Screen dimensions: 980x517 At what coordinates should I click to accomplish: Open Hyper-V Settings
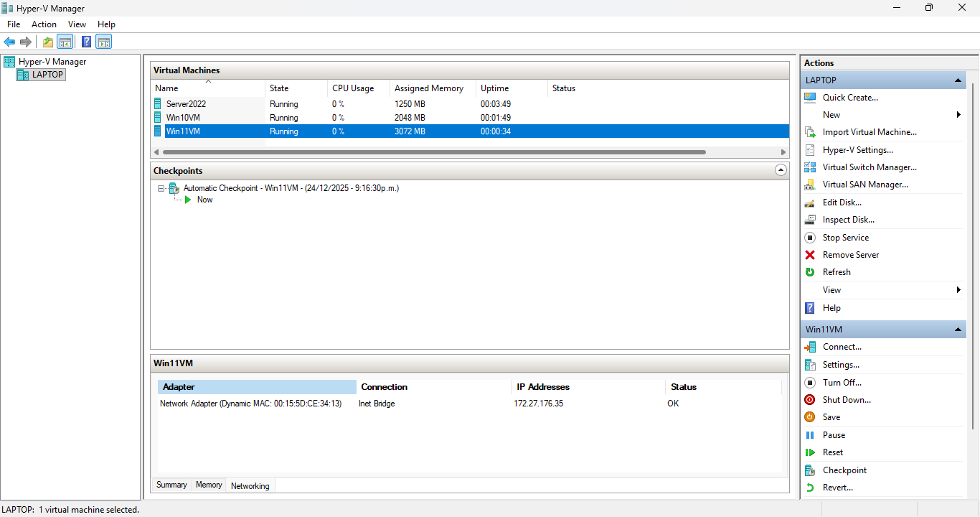click(857, 150)
